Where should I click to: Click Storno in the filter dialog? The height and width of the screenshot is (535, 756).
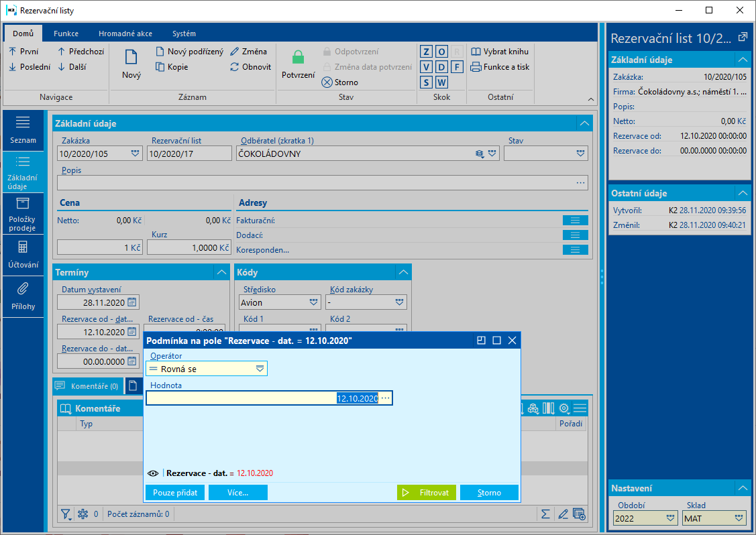tap(489, 493)
